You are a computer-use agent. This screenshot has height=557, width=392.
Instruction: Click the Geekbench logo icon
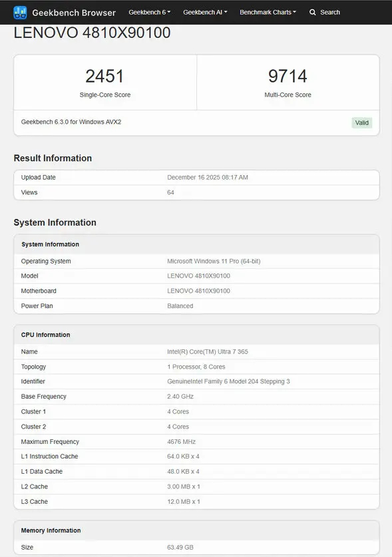pyautogui.click(x=20, y=13)
